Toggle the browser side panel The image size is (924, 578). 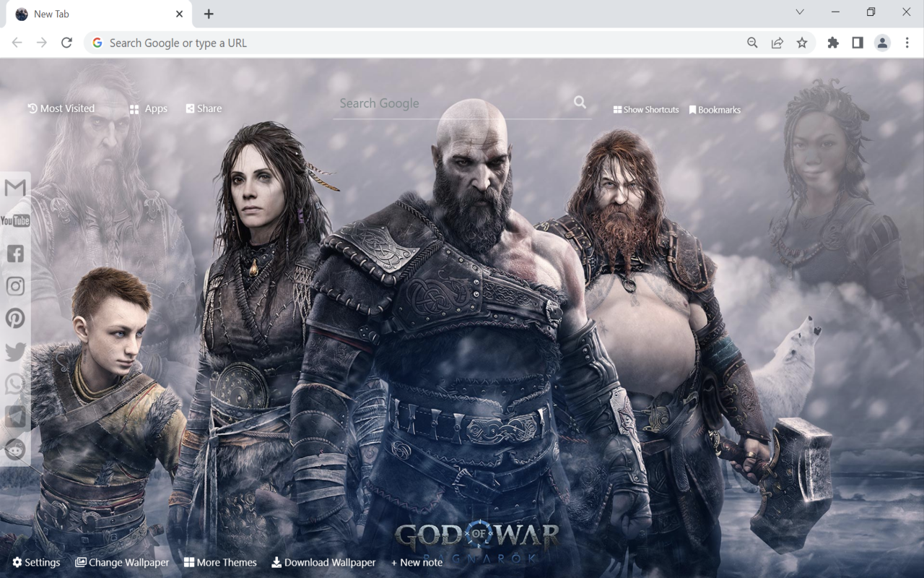tap(858, 43)
